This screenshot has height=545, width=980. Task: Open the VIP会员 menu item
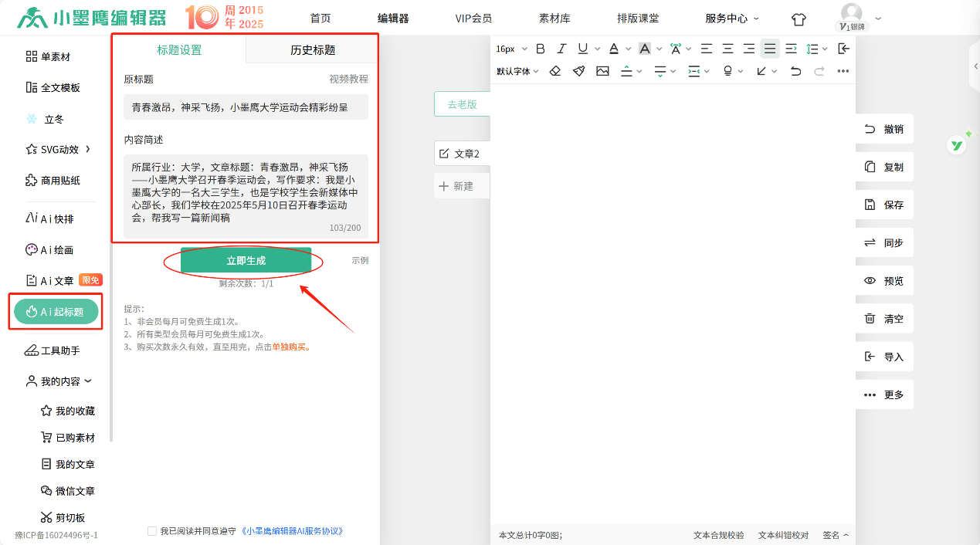tap(473, 19)
